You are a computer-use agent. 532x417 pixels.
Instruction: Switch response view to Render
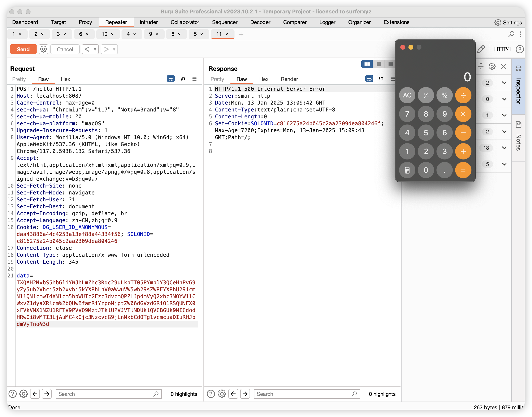tap(289, 79)
